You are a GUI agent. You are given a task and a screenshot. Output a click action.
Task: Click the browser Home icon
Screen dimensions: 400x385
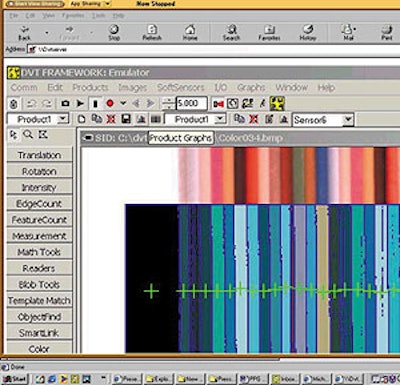pos(190,33)
